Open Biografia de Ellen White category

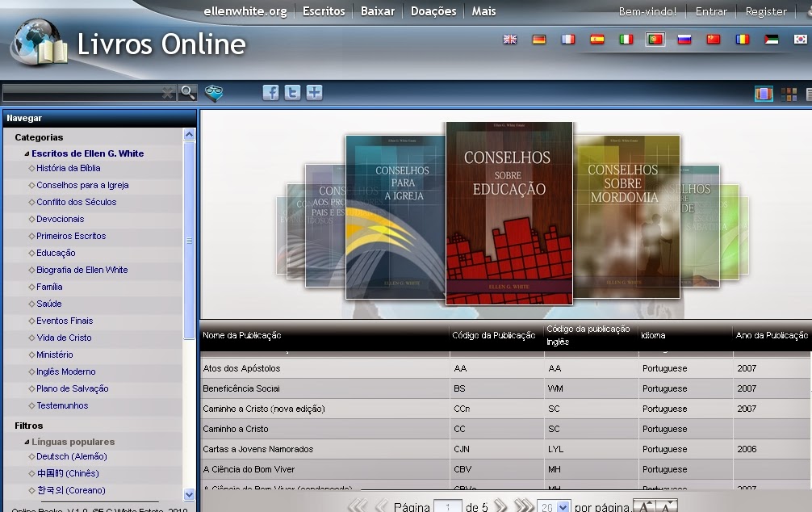pos(82,270)
